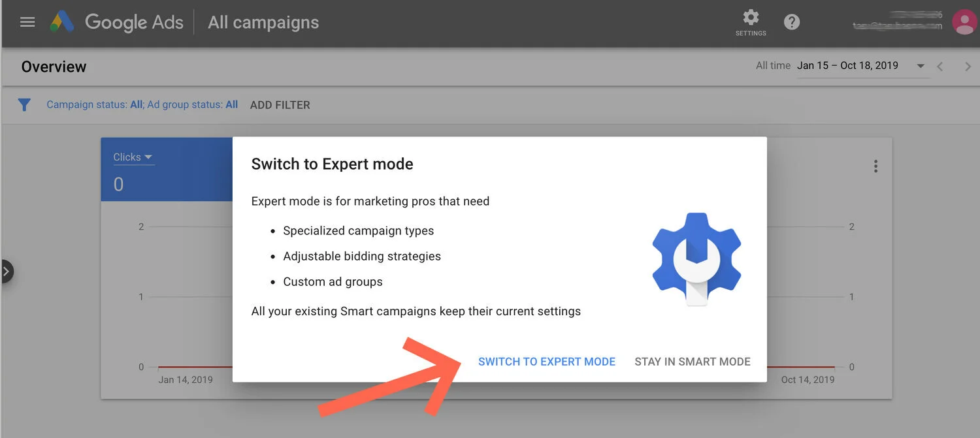Click the Ad group status: All filter

[x=193, y=104]
